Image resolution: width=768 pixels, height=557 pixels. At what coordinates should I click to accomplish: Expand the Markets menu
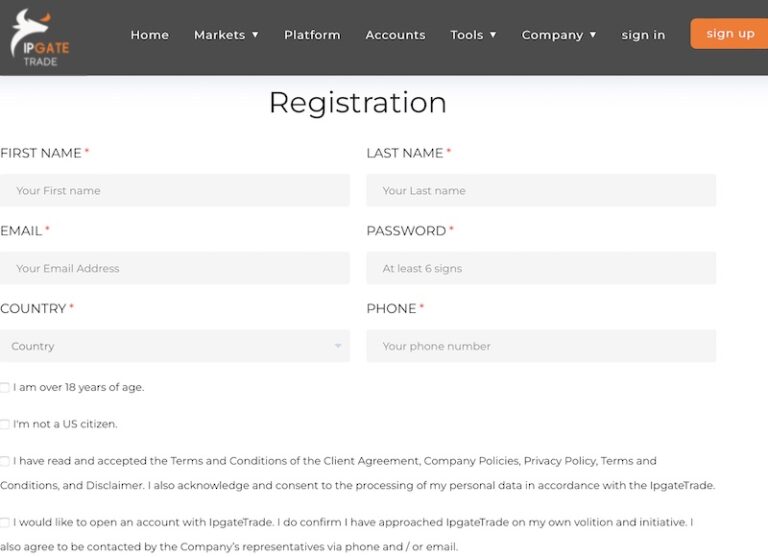(226, 35)
